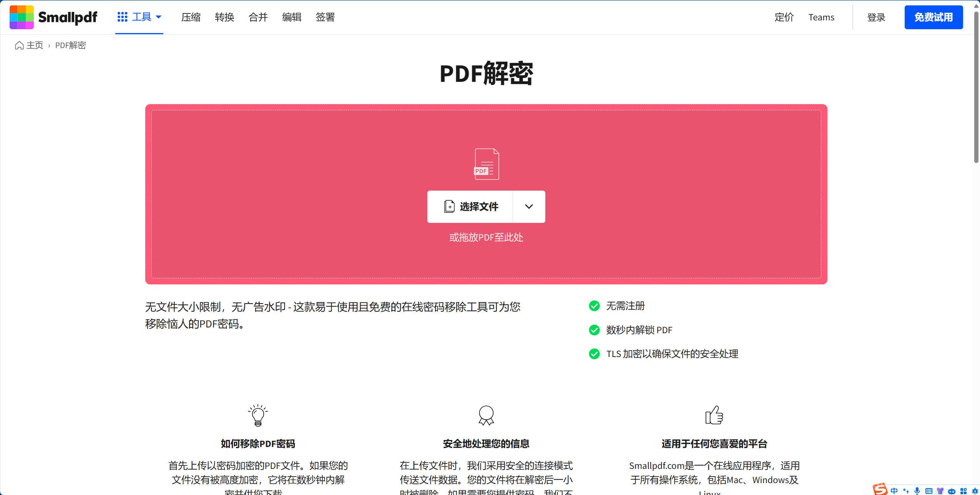Click the add-file icon on 选择文件 button
Screen dimensions: 980x495
point(449,207)
